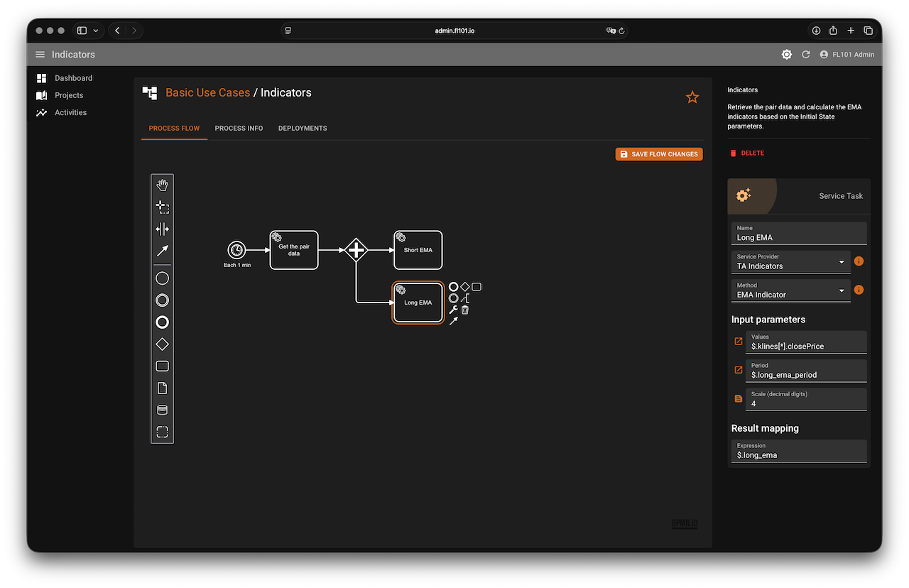This screenshot has height=588, width=909.
Task: Open the Safari sidebar dropdown chevron
Action: 96,31
